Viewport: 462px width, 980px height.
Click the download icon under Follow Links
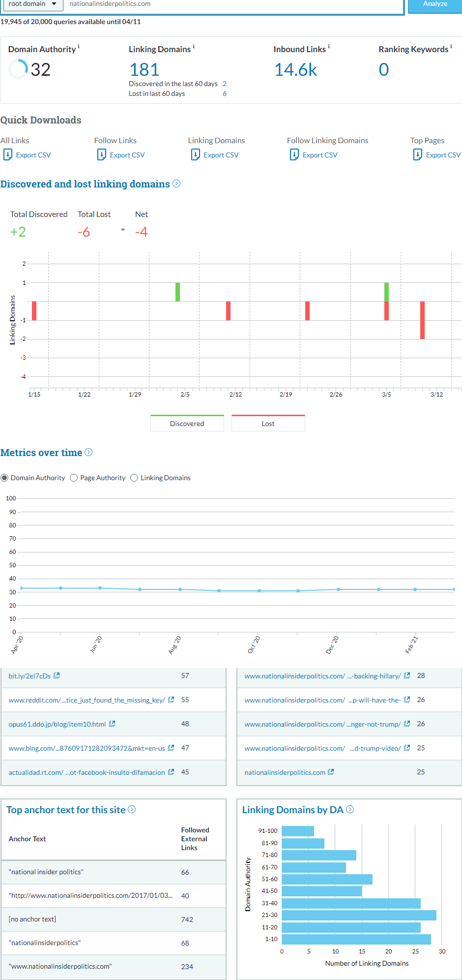(x=102, y=155)
